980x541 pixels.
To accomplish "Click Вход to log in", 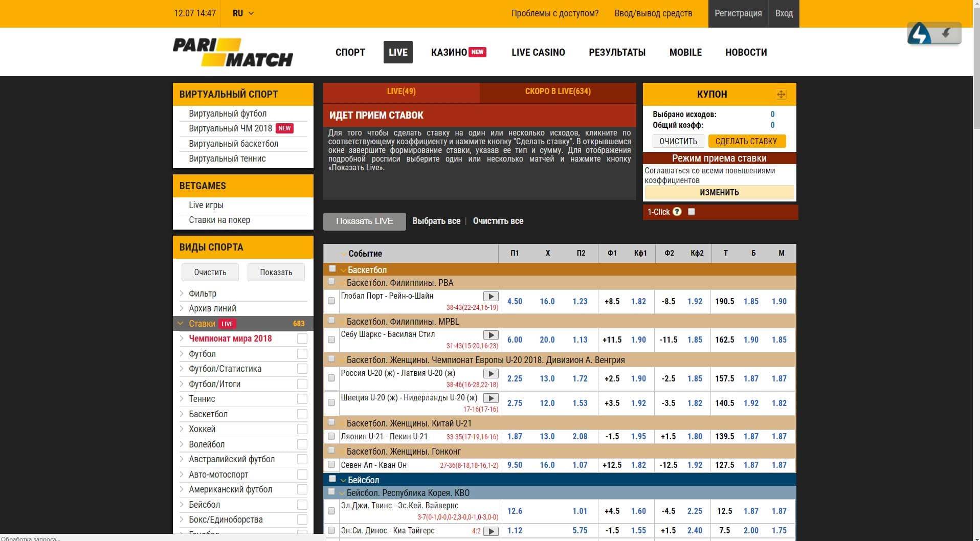I will [784, 13].
